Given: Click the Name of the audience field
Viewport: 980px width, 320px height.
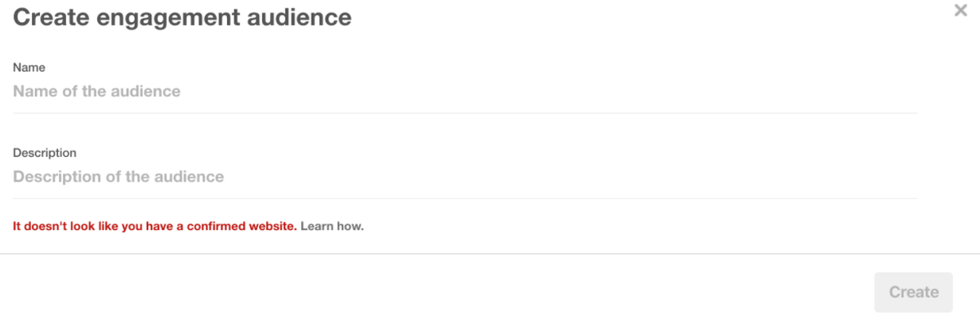Looking at the screenshot, I should pos(465,91).
